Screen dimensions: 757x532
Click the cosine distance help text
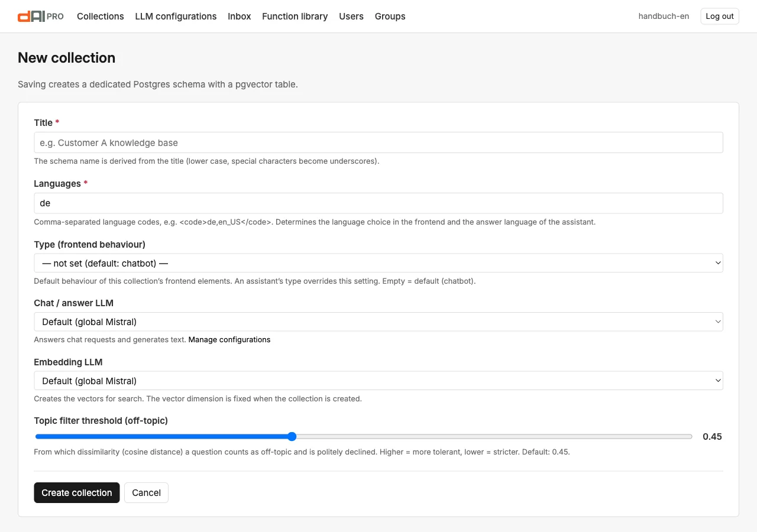pyautogui.click(x=302, y=452)
